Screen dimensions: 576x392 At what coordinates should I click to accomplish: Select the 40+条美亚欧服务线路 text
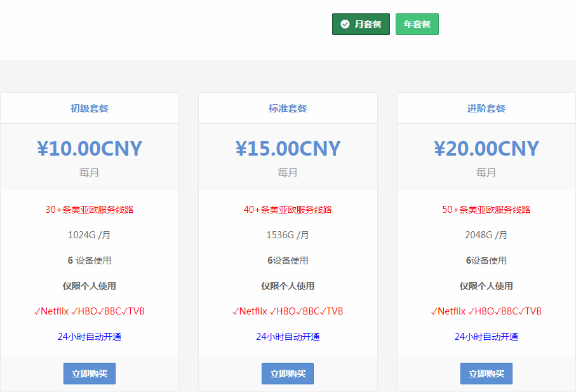click(x=288, y=210)
